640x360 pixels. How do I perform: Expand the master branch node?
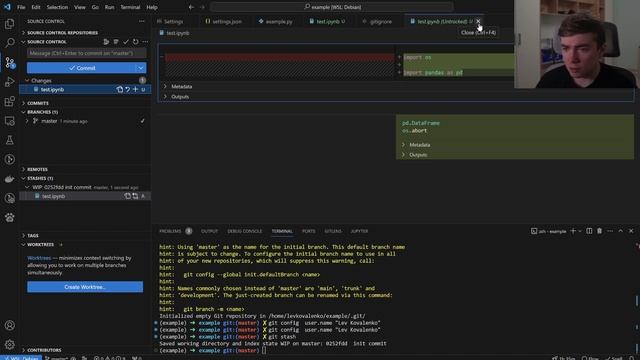(27, 121)
